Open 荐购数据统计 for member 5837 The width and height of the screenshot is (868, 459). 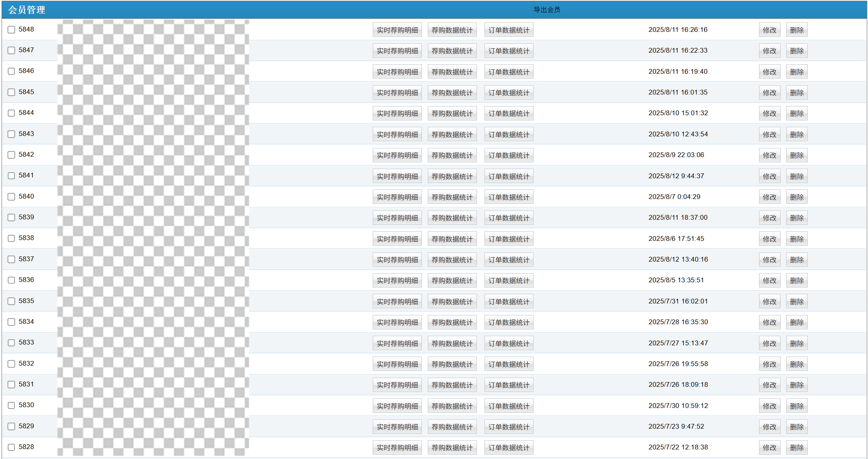click(452, 260)
